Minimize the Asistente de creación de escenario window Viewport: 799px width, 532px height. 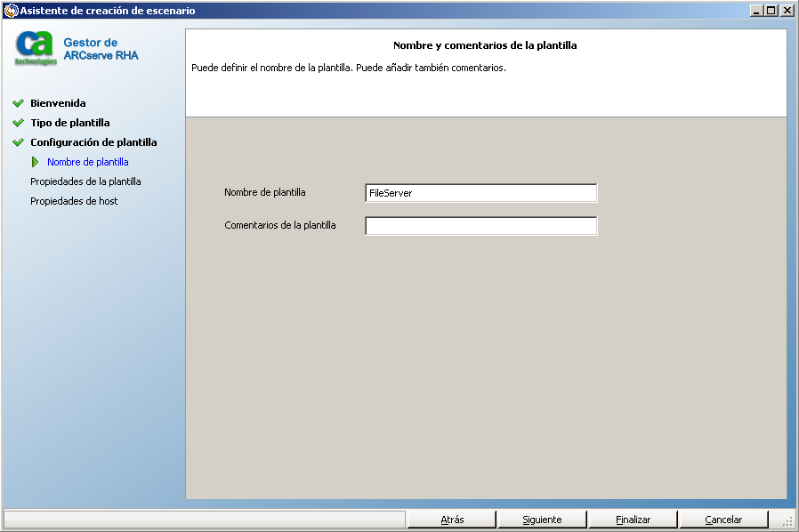coord(756,10)
